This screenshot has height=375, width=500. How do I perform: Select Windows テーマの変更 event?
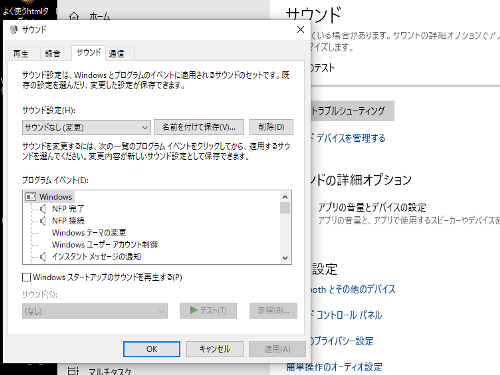coord(89,233)
